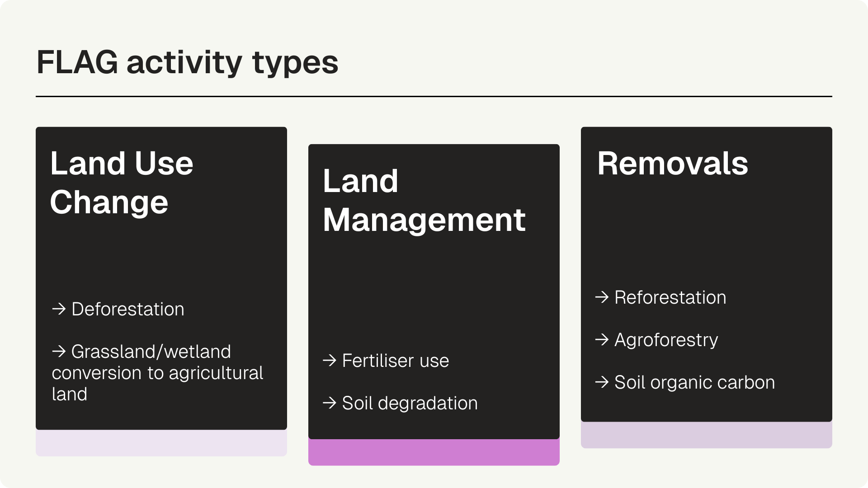Select the Land Management card title
Screen dimensions: 868x488
pos(424,200)
